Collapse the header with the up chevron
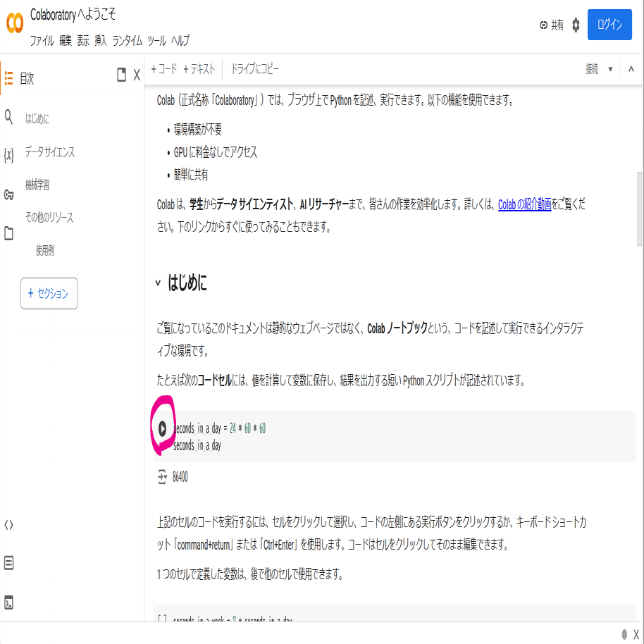 pos(631,69)
